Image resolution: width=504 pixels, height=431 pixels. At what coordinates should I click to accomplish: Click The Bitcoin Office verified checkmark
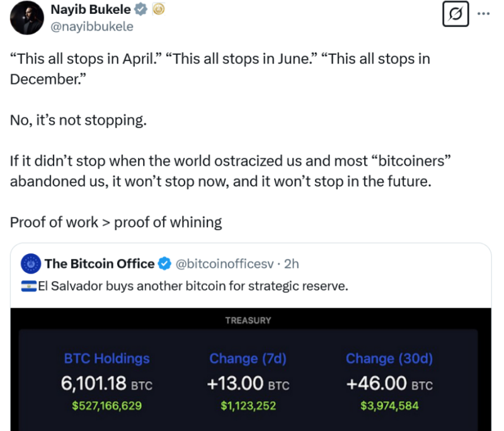pyautogui.click(x=165, y=263)
